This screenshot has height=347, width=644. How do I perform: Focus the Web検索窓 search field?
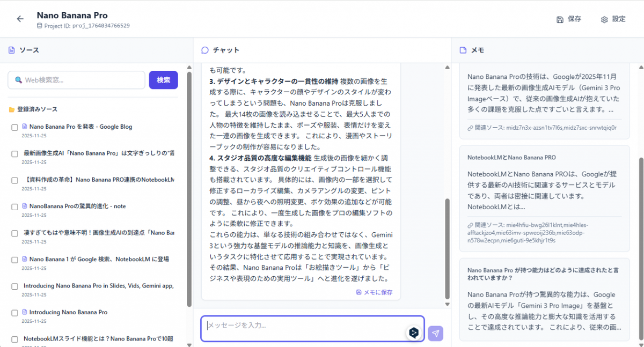pyautogui.click(x=76, y=80)
